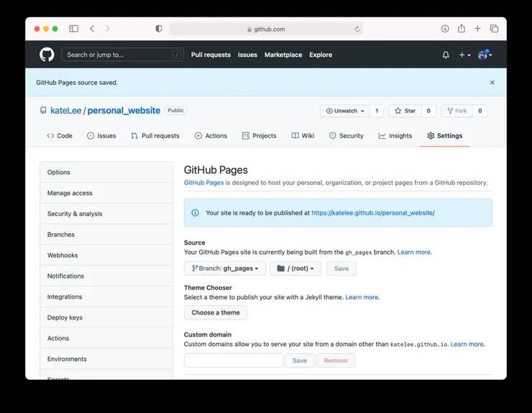This screenshot has width=532, height=413.
Task: Click the Fork button
Action: click(457, 111)
